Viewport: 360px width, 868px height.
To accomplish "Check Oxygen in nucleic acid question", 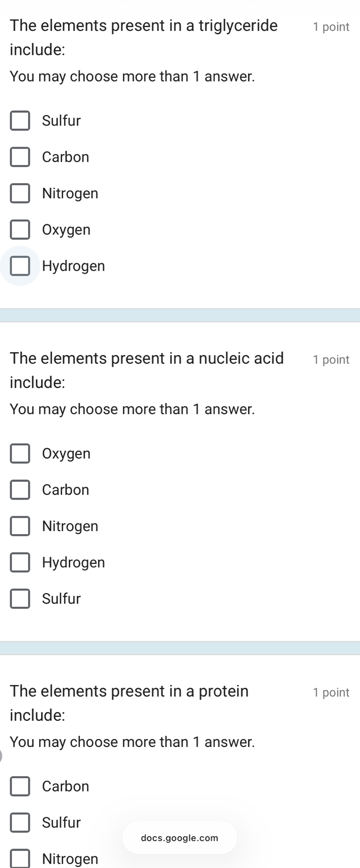I will 20,453.
